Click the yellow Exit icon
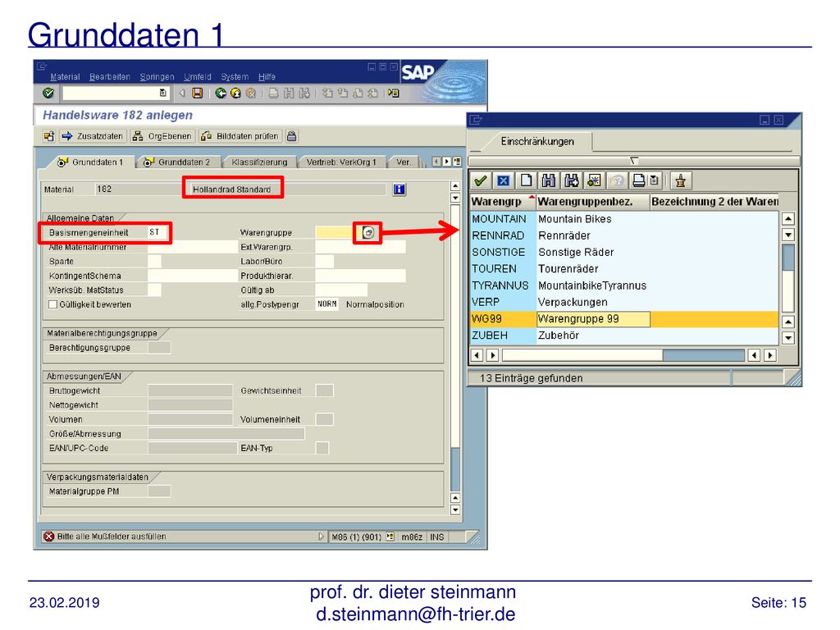840x630 pixels. (235, 94)
